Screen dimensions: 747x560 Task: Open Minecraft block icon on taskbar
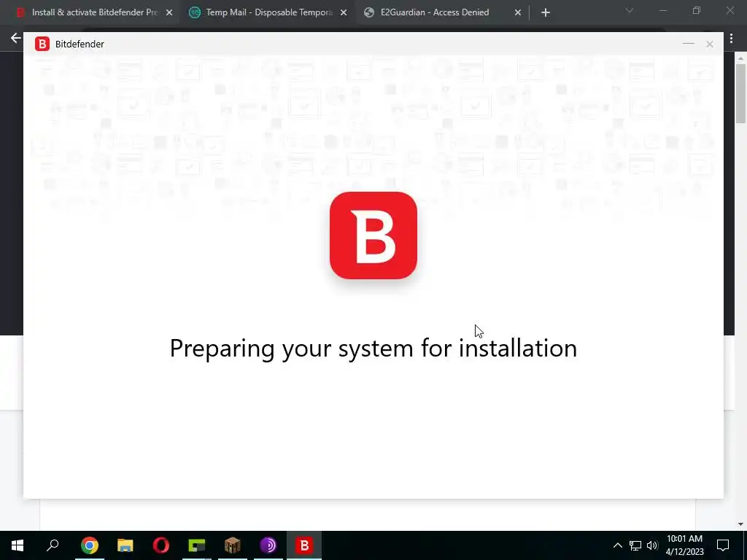pos(233,545)
